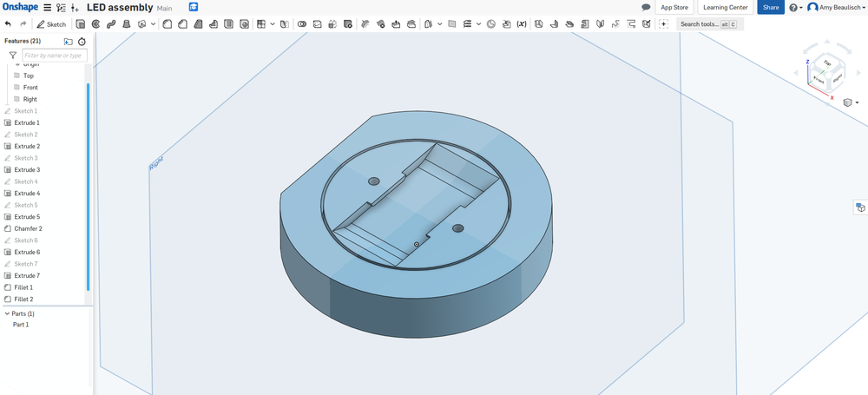This screenshot has width=868, height=395.
Task: Redo the last undone action
Action: coord(23,23)
